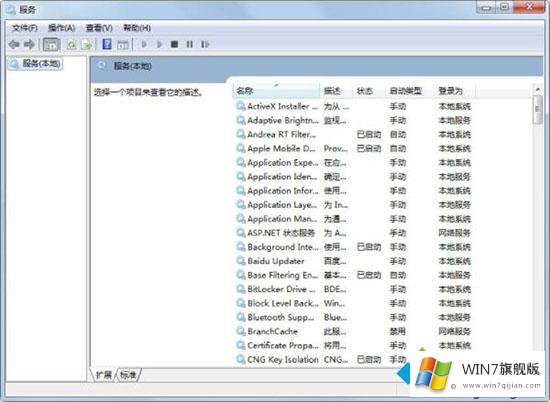This screenshot has height=402, width=550.
Task: Click 禁用 startup type of BranchCache
Action: [x=398, y=331]
